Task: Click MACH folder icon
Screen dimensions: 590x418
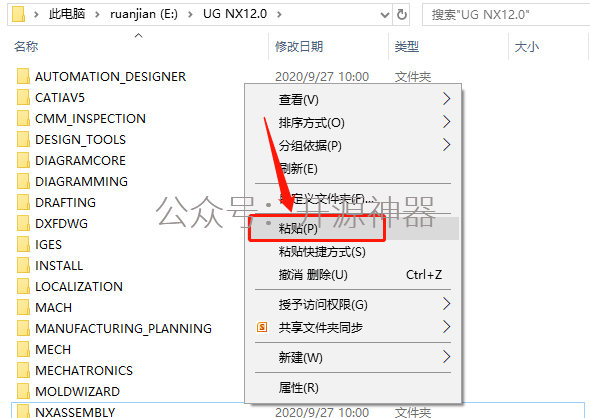Action: (23, 307)
